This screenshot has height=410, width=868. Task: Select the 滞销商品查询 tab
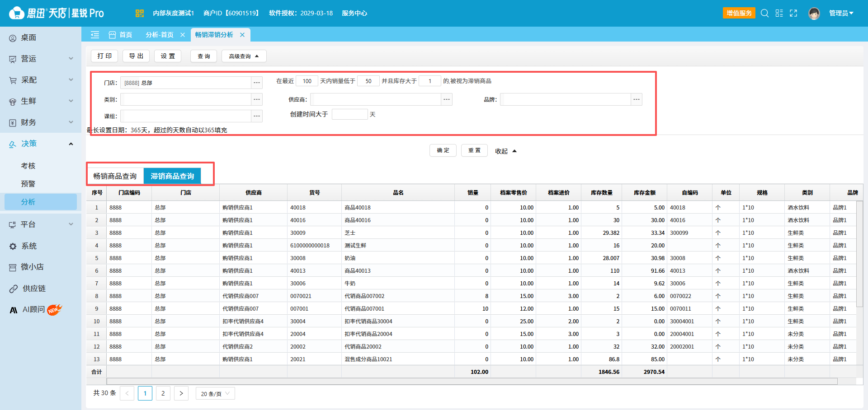point(172,176)
